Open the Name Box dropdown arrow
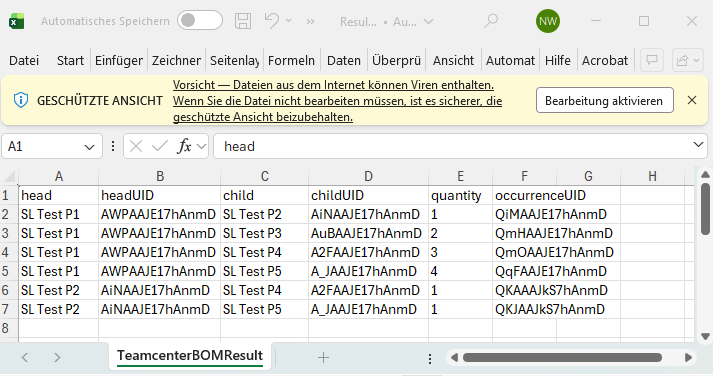Screen dimensions: 713x376 pos(90,147)
